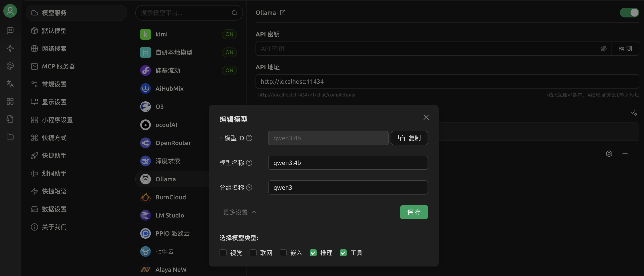Select the LM Studio provider
Viewport: 644px width, 276px height.
click(169, 215)
